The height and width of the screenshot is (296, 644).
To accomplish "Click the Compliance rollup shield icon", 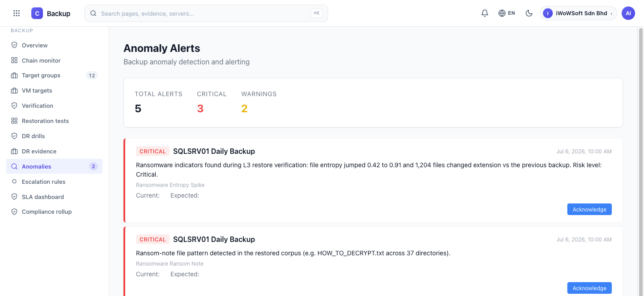I will pyautogui.click(x=14, y=212).
